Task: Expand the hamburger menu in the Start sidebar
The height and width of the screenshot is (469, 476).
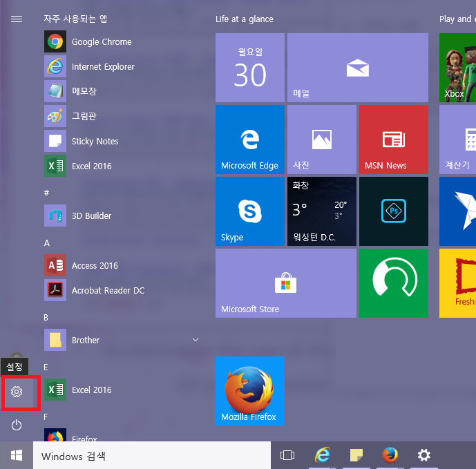Action: click(x=17, y=19)
